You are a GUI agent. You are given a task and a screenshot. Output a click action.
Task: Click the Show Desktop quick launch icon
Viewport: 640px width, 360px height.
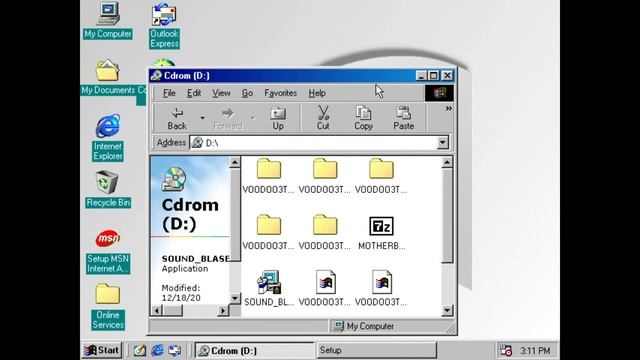click(140, 350)
